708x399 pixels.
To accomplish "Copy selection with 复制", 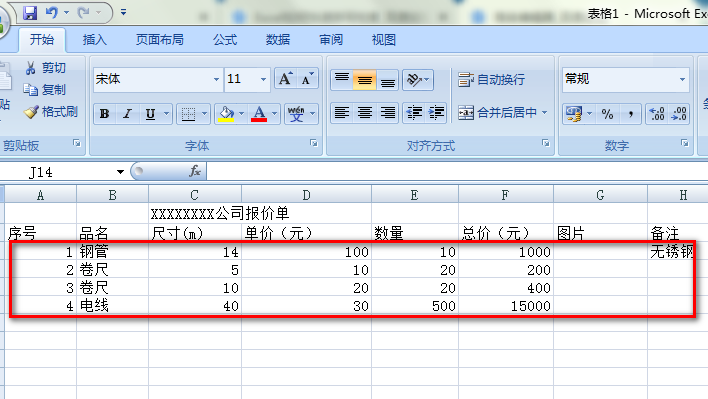I will click(45, 90).
